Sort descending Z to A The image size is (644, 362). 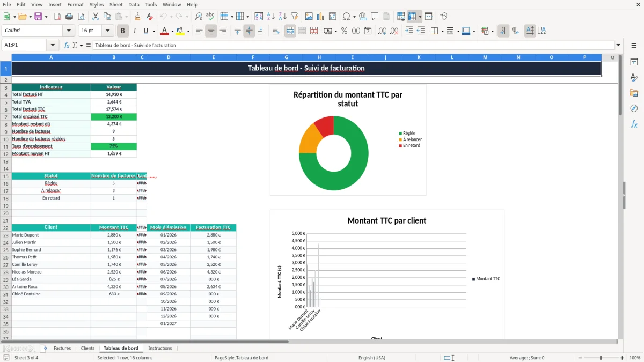tap(283, 17)
